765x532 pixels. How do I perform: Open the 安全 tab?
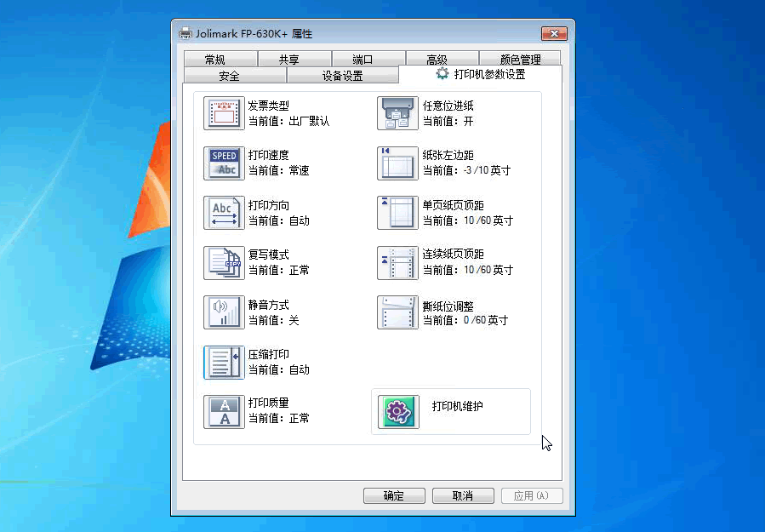235,76
